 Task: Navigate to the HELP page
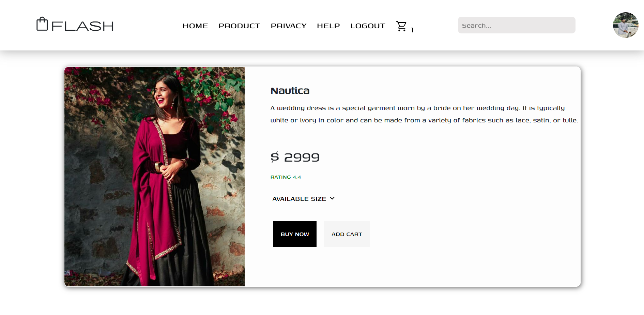pyautogui.click(x=328, y=26)
